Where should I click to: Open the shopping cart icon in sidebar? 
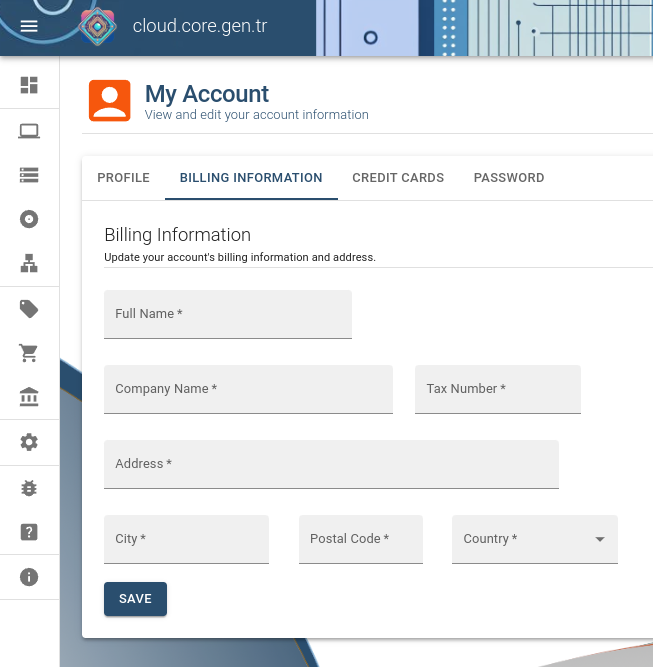coord(29,353)
